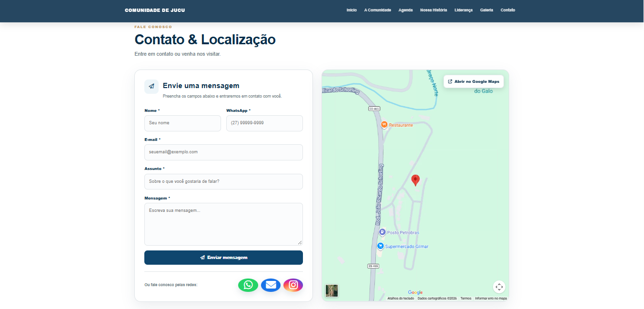
Task: Click Atalhos do teclado map button
Action: [x=401, y=299]
